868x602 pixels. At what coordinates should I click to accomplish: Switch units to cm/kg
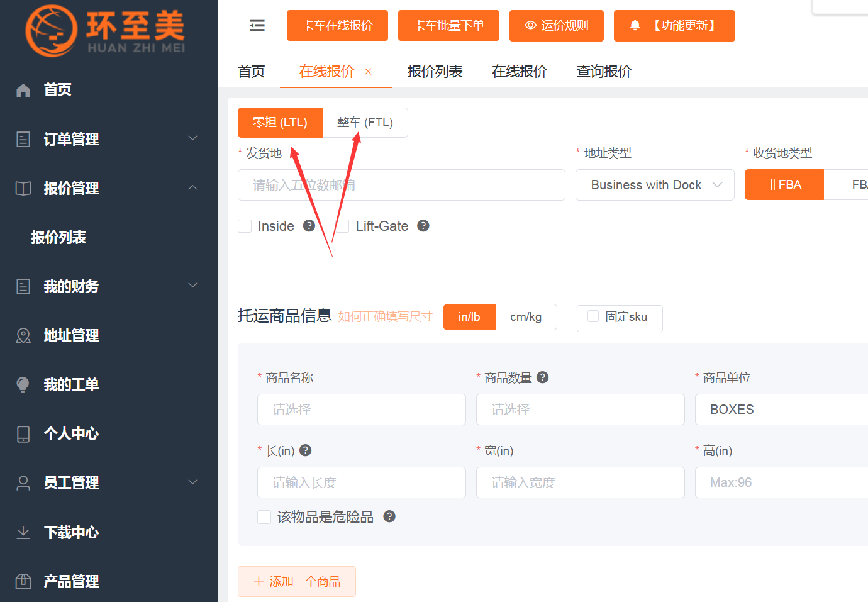[x=526, y=317]
